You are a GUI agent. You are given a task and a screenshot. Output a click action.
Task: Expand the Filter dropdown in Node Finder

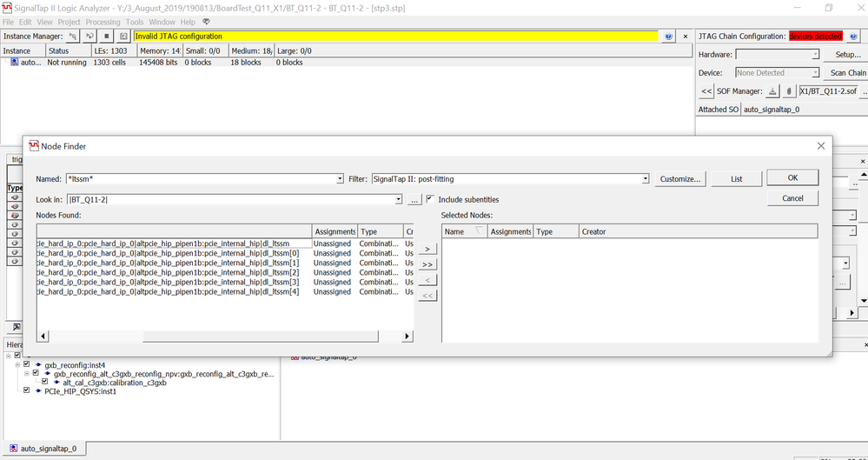[x=645, y=179]
